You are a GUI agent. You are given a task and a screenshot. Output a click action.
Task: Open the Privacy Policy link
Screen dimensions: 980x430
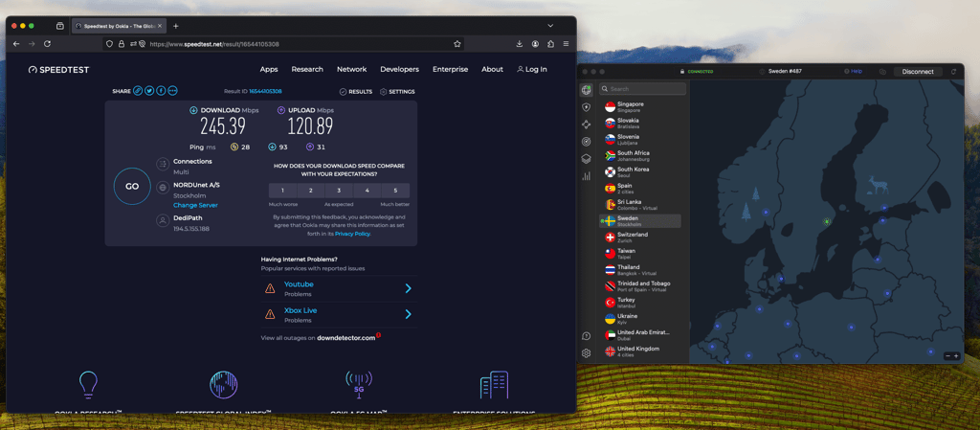coord(353,234)
